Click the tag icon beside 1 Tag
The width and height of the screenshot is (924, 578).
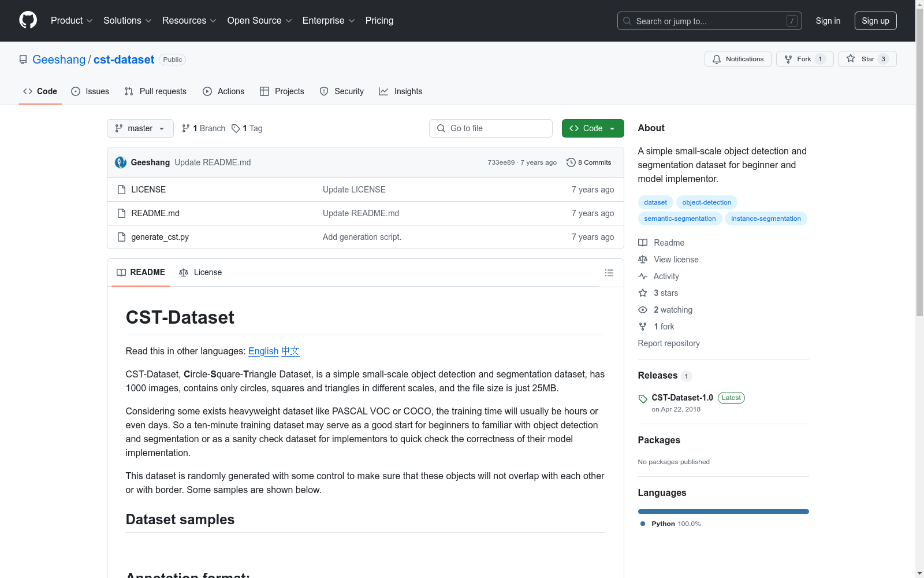click(236, 128)
